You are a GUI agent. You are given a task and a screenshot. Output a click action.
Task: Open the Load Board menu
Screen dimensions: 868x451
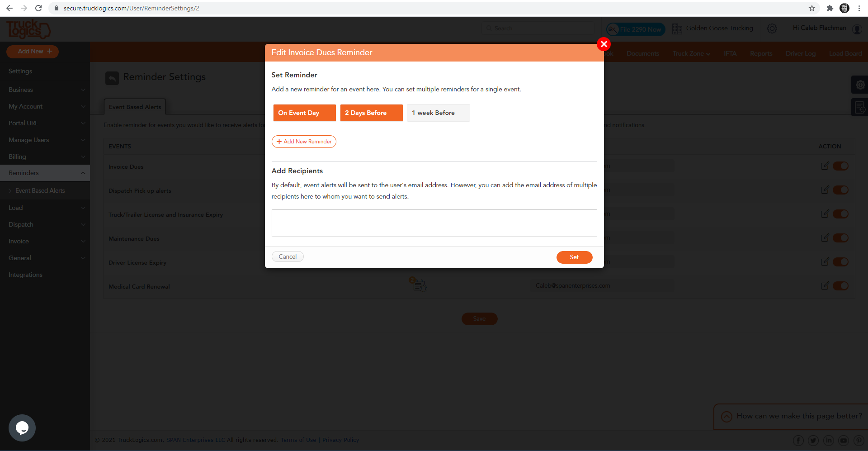point(845,53)
